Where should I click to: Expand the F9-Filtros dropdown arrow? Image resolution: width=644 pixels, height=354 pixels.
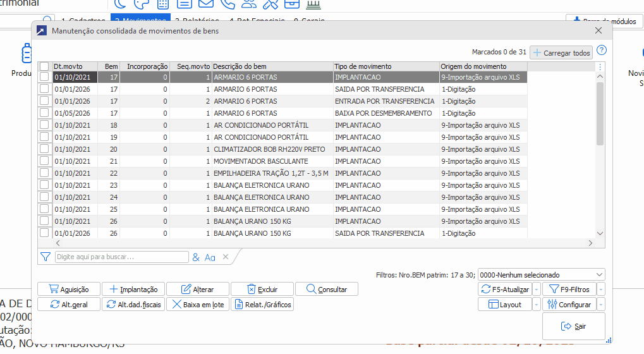[x=601, y=289]
